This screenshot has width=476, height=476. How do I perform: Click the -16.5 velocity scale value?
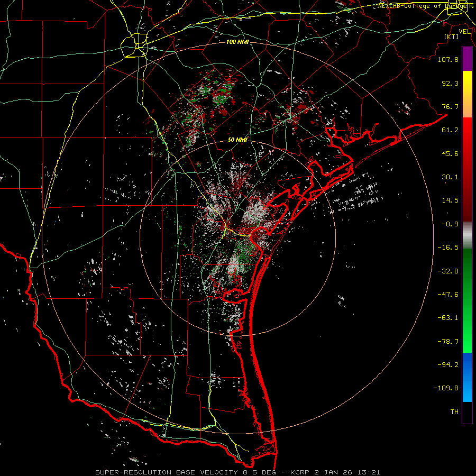point(448,248)
